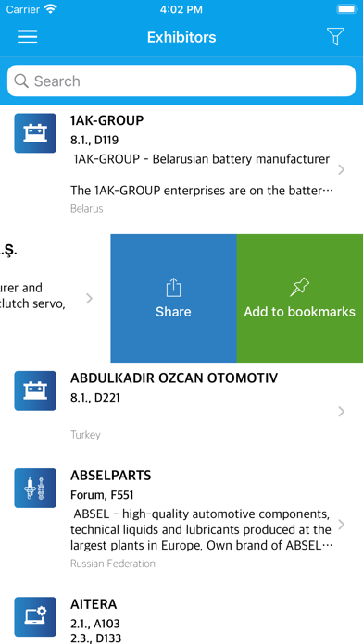Tap the Exhibitors header title
The width and height of the screenshot is (363, 644).
[x=181, y=37]
